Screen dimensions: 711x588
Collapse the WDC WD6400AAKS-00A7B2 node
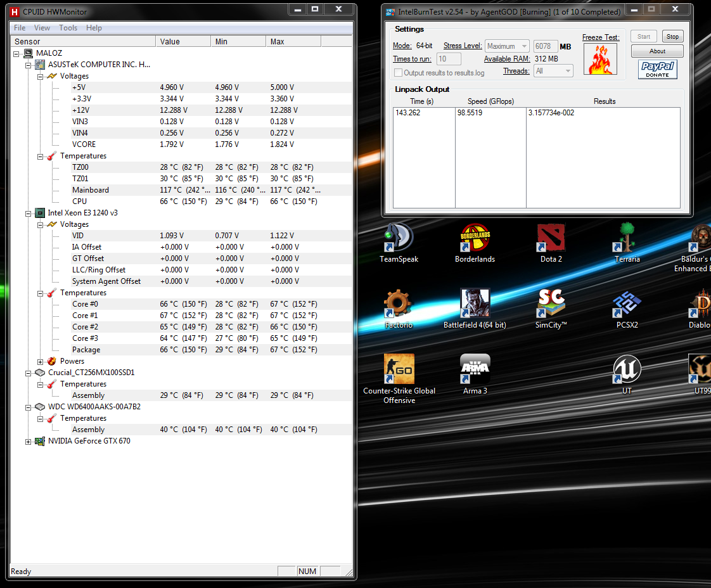pyautogui.click(x=28, y=407)
